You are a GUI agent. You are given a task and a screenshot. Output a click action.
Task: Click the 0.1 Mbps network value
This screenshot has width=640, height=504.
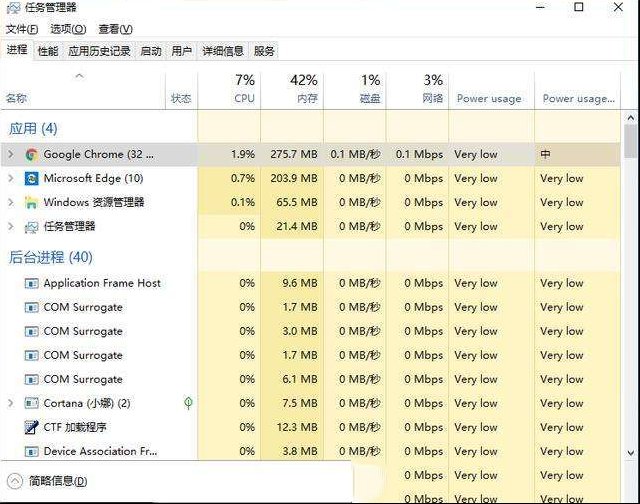click(419, 154)
